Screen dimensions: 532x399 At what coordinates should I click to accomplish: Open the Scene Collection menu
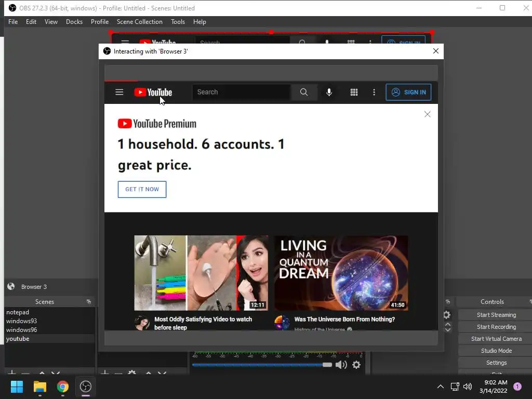click(139, 22)
